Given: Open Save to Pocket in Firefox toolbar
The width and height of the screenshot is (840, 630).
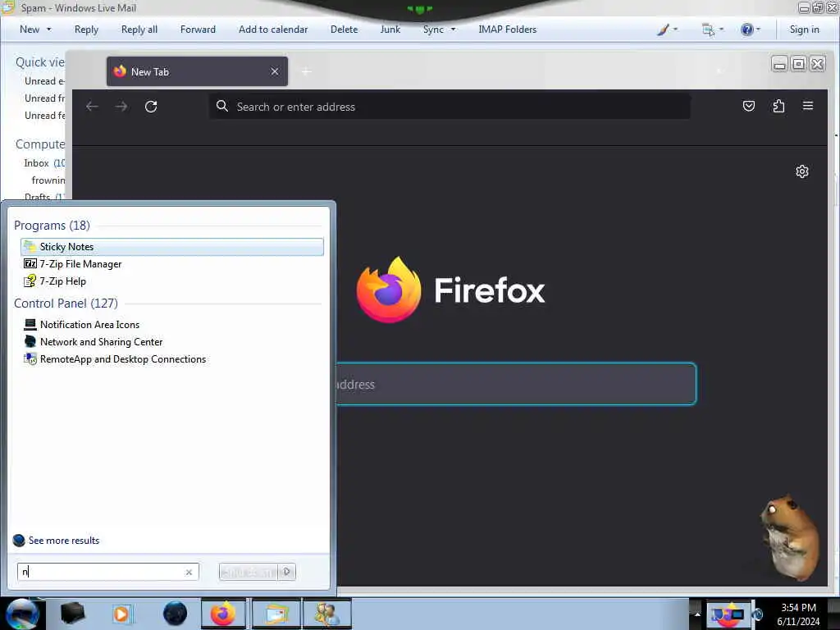Looking at the screenshot, I should [749, 106].
